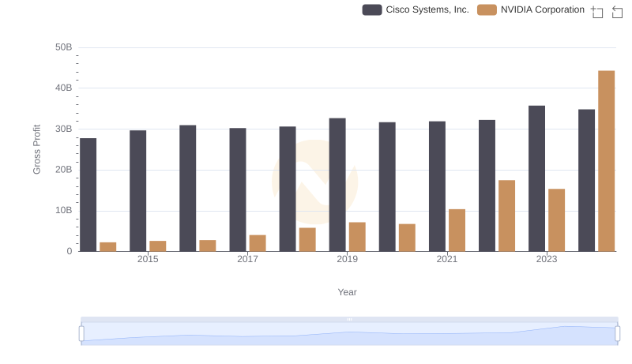The width and height of the screenshot is (632, 364).
Task: Click the '2017' x-axis label
Action: [247, 259]
